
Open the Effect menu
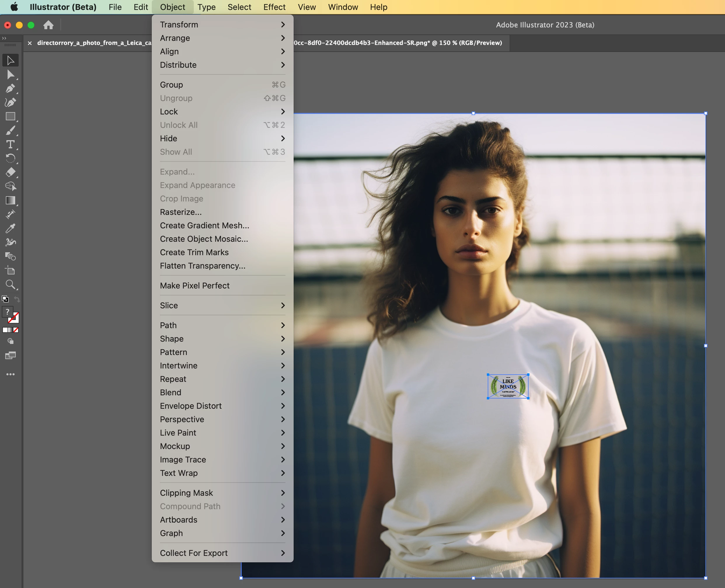(274, 7)
